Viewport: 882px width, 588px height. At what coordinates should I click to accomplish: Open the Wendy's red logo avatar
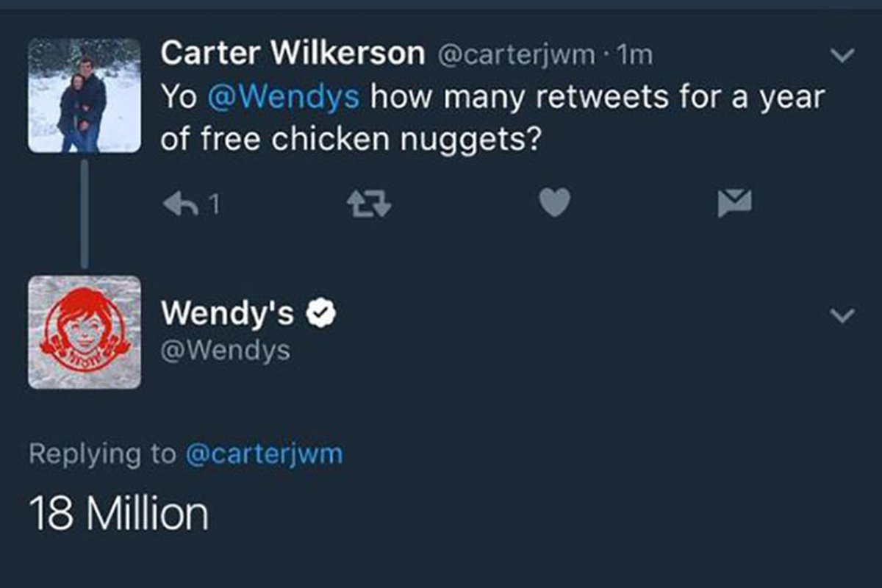point(85,332)
